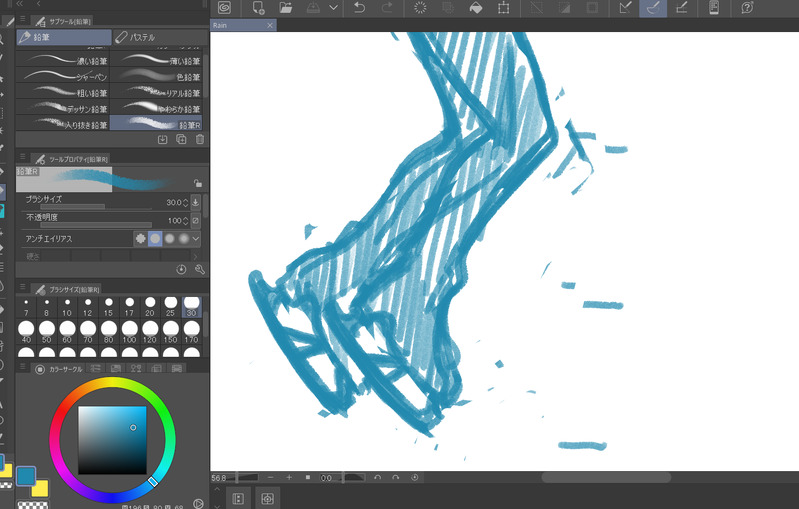799x509 pixels.
Task: Step the brush size 30.0 spinner
Action: point(185,202)
